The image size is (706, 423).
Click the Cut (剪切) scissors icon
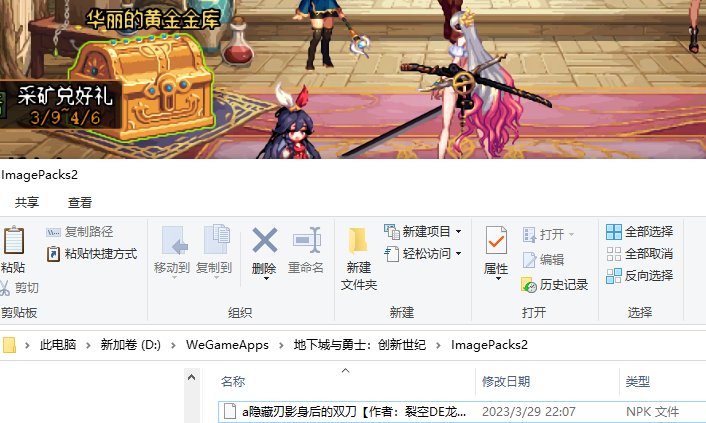point(5,288)
